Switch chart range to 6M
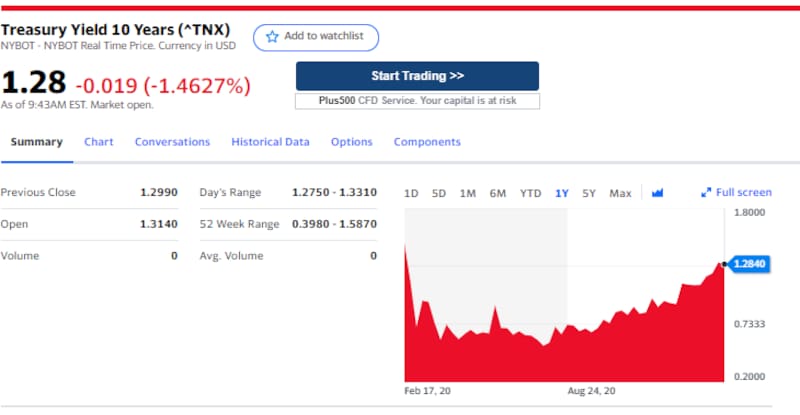Screen dimensions: 800x415 [497, 193]
